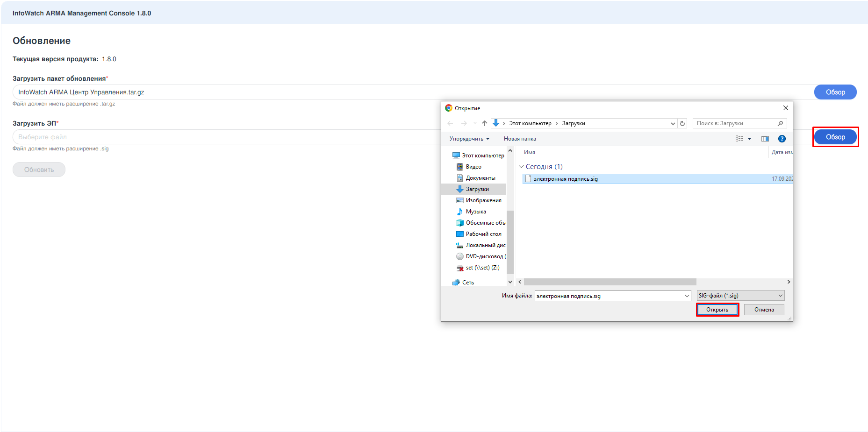Select the электронная подпись.sig file row
This screenshot has width=868, height=432.
click(x=657, y=179)
